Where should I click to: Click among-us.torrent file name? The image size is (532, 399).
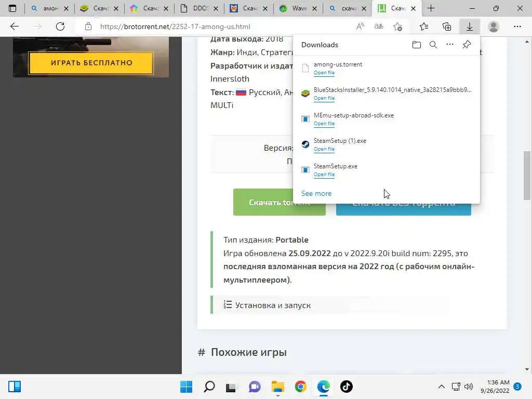pyautogui.click(x=338, y=64)
